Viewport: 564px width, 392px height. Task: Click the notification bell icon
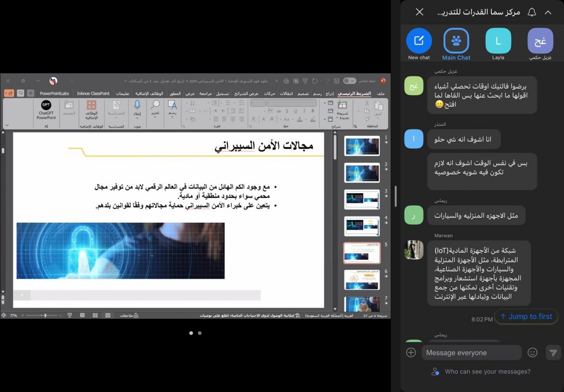tap(532, 12)
